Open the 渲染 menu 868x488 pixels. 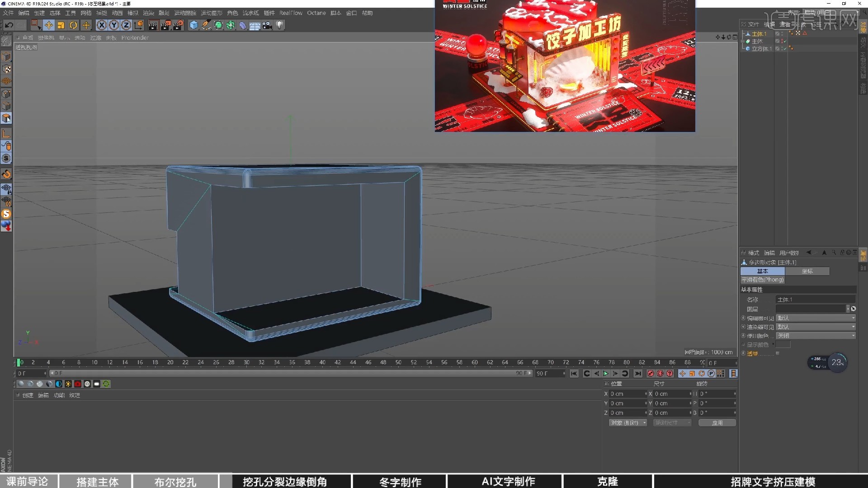148,13
